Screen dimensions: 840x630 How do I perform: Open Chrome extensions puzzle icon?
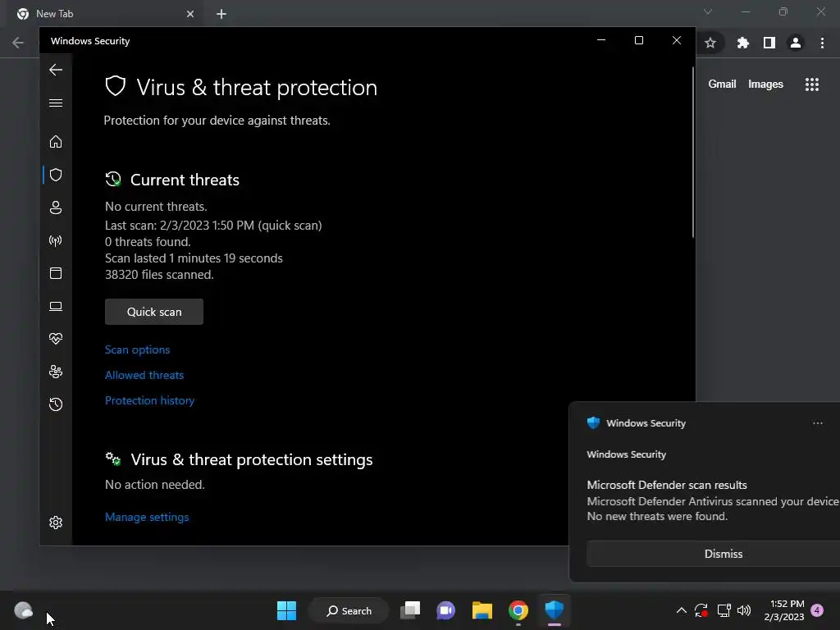coord(743,43)
